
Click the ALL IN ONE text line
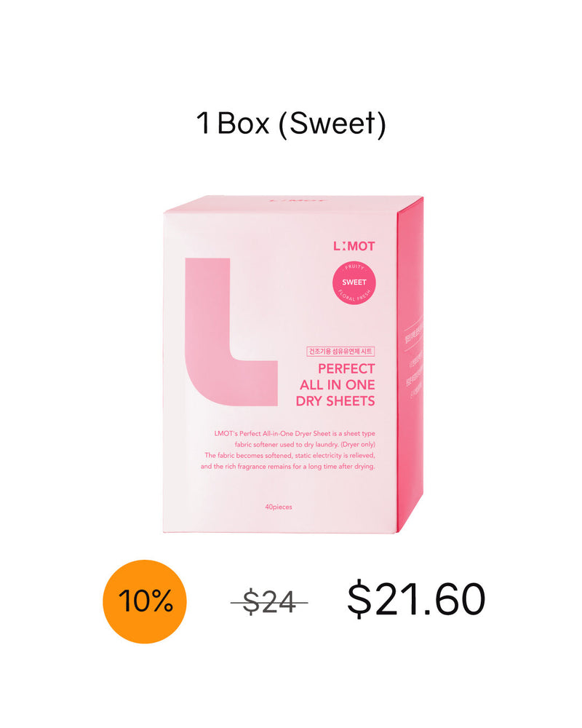[x=338, y=385]
